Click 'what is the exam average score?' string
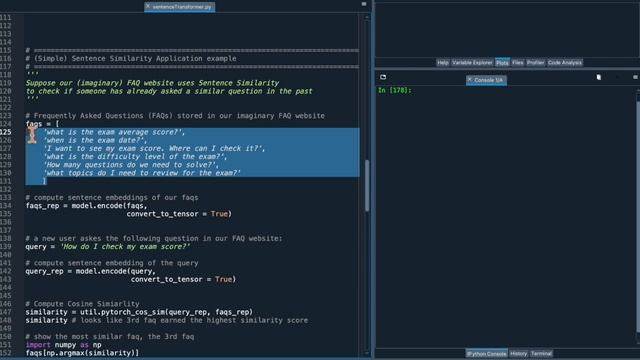The width and height of the screenshot is (640, 360). [x=114, y=132]
